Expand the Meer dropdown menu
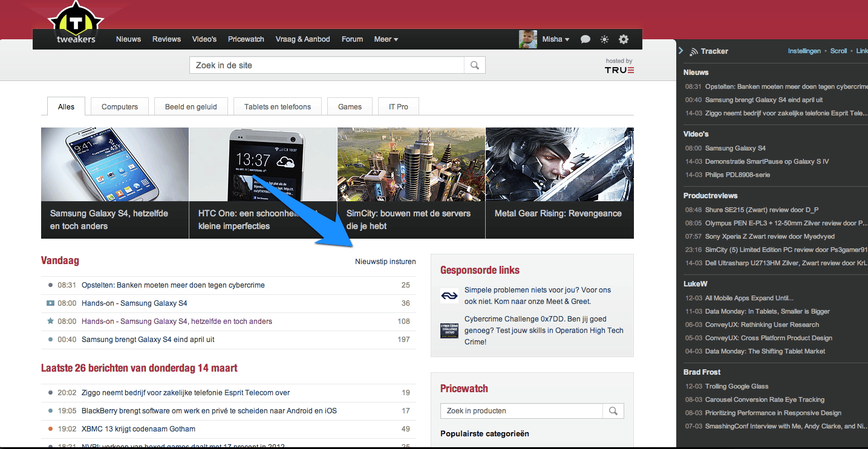 coord(386,39)
